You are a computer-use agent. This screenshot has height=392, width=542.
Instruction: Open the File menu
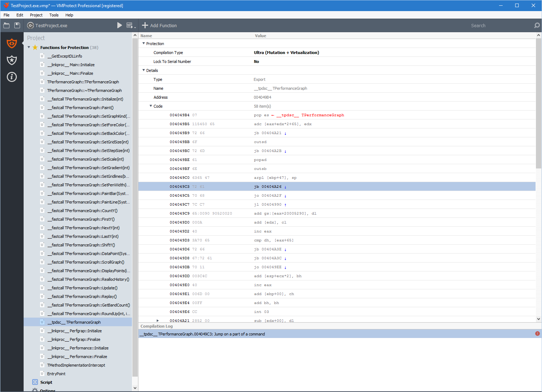pos(6,15)
